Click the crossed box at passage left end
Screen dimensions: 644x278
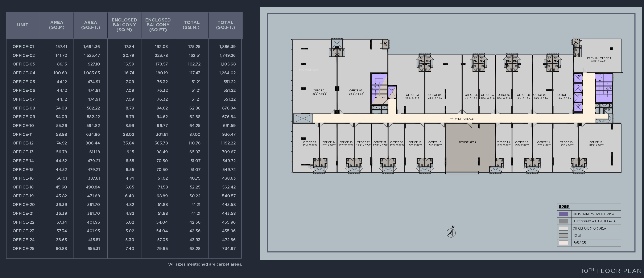(303, 118)
